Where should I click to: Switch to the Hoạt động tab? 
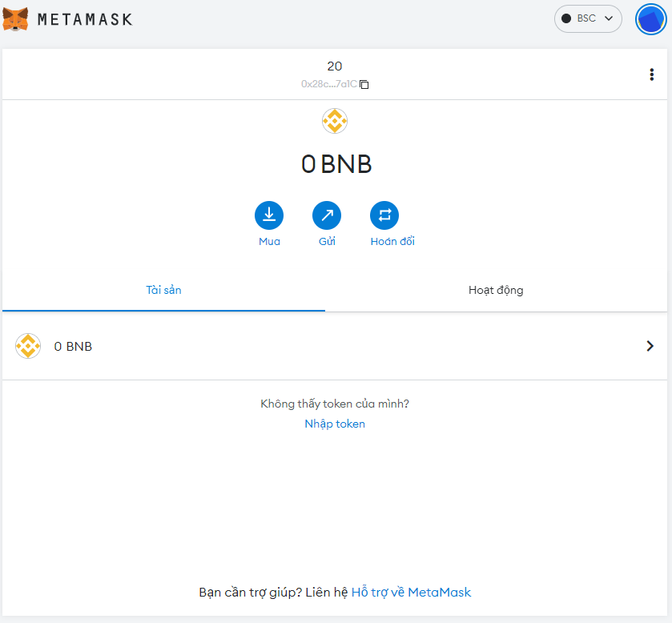[496, 290]
